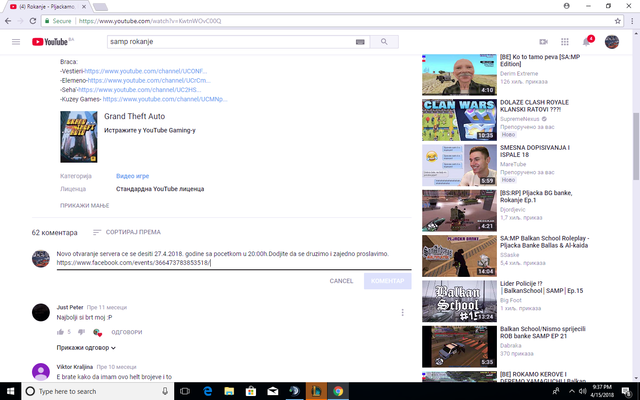Close the Rokanje browser tab
Viewport: 640px width, 400px height.
click(x=84, y=7)
